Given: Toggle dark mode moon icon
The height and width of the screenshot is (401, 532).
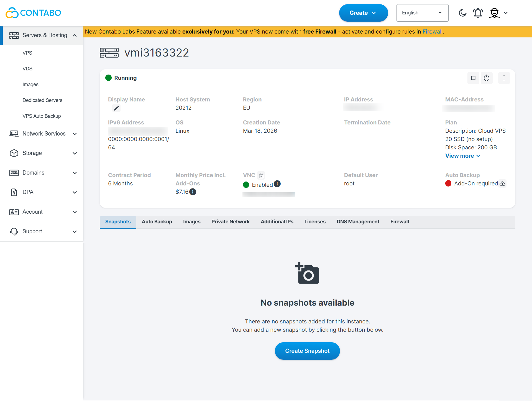Looking at the screenshot, I should (x=462, y=13).
